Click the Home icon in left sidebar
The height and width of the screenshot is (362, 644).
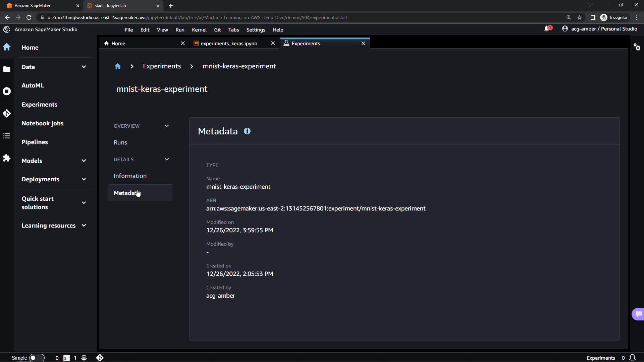coord(7,47)
